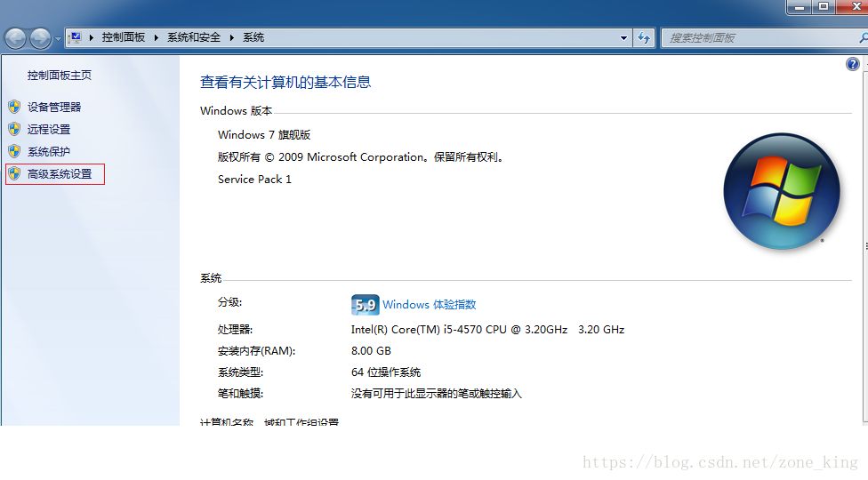
Task: Click the Windows logo orb image
Action: [x=782, y=191]
